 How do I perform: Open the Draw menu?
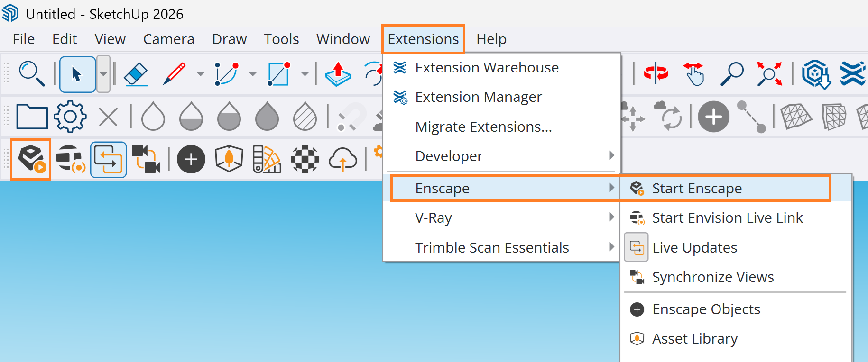(230, 39)
